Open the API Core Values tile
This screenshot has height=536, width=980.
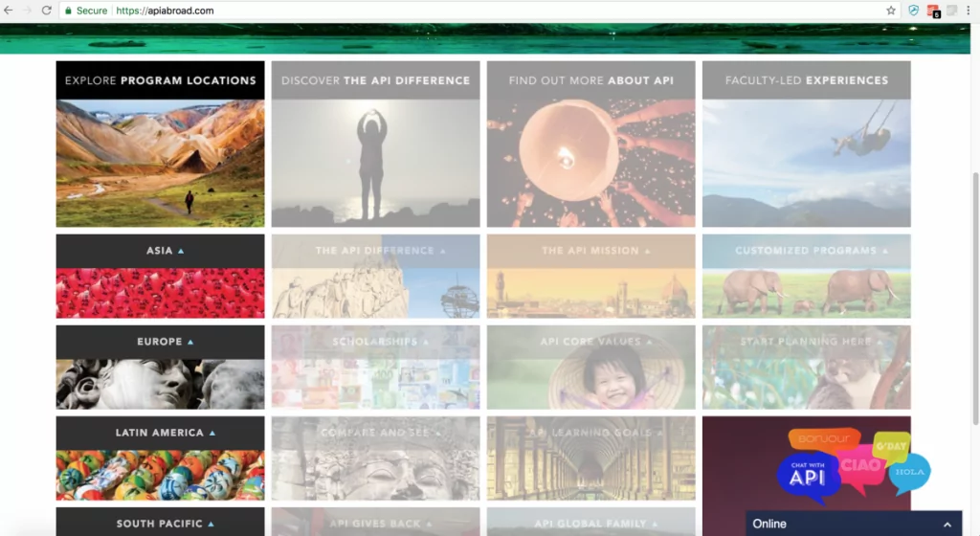590,368
